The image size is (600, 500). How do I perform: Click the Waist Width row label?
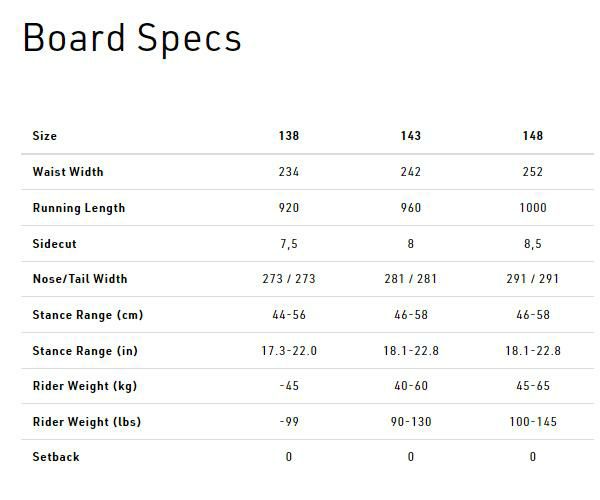(x=68, y=172)
